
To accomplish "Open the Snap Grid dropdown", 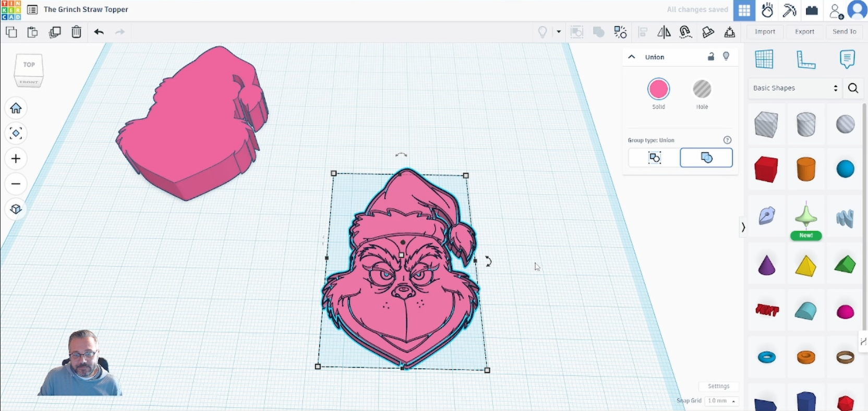I will point(721,401).
